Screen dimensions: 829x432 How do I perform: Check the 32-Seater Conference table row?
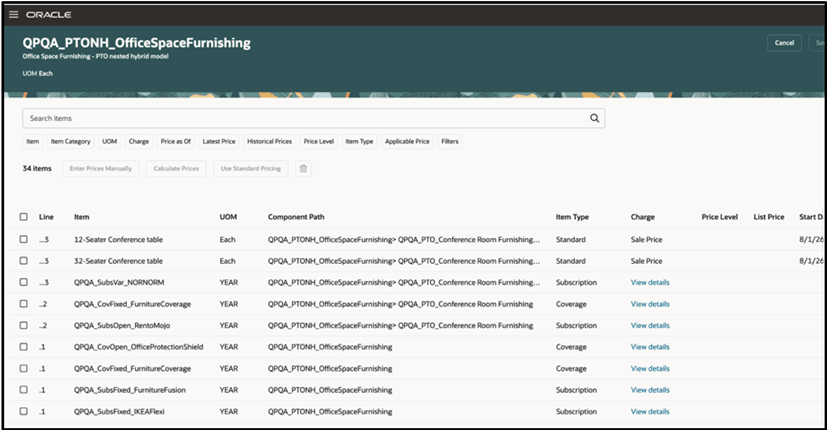(24, 261)
